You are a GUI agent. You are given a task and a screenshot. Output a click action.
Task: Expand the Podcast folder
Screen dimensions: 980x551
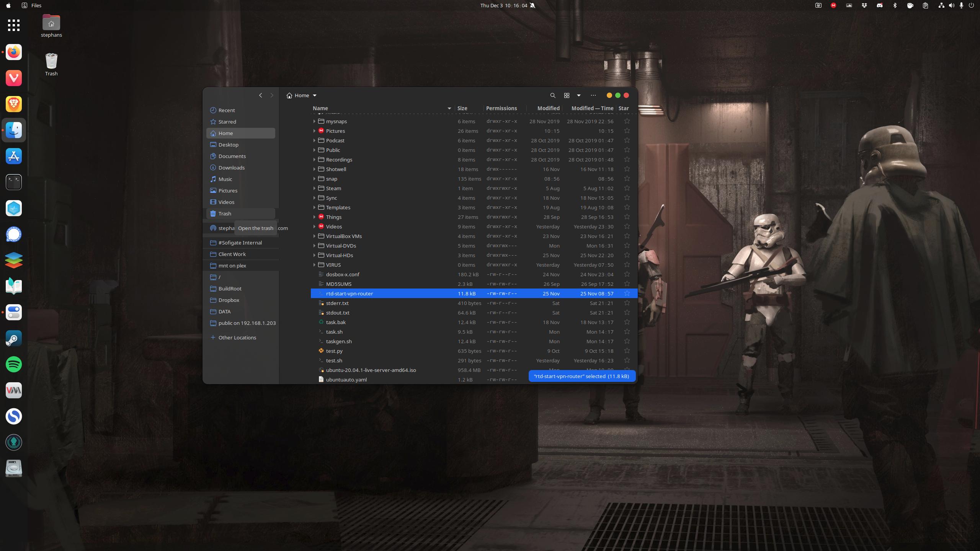coord(314,140)
